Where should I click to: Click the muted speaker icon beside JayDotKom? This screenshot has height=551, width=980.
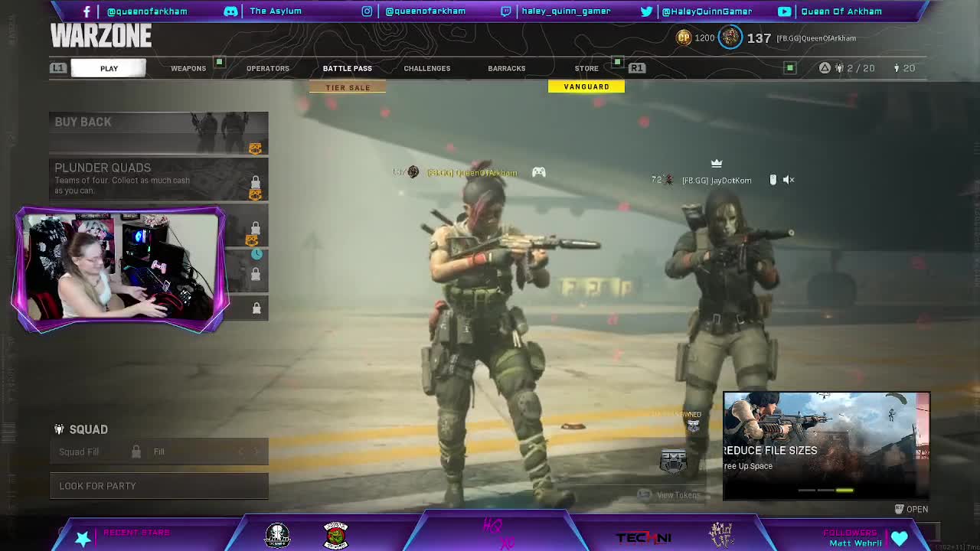pos(789,180)
